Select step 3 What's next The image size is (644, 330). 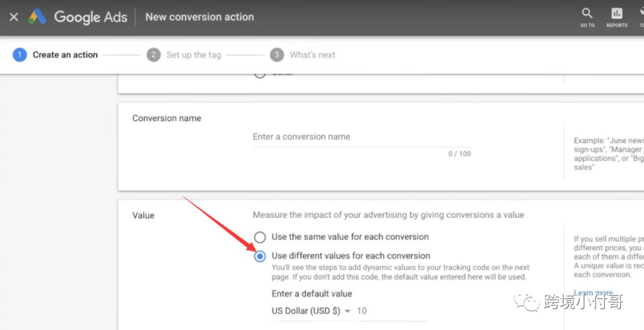pos(303,55)
